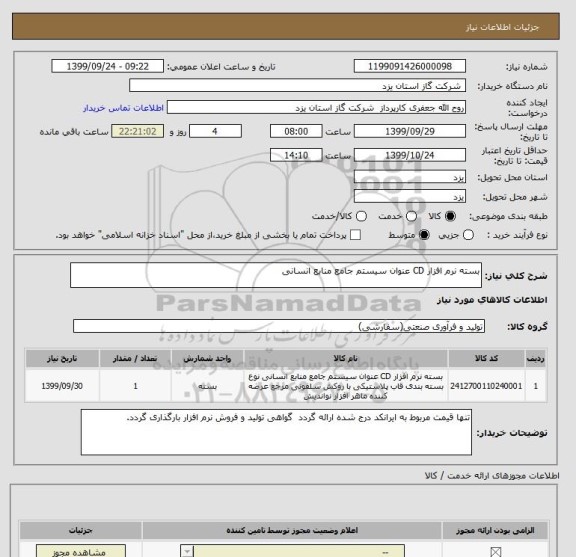The height and width of the screenshot is (557, 576).
Task: Click the remaining days field showing 4
Action: (x=215, y=132)
